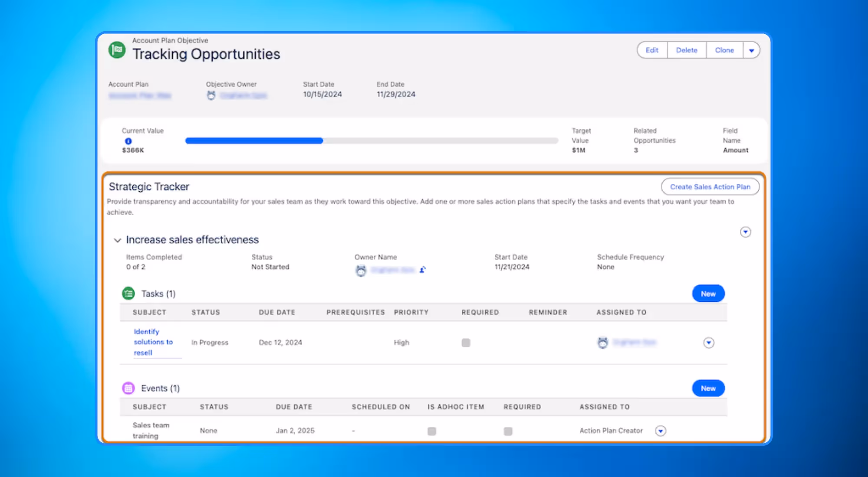Viewport: 868px width, 477px height.
Task: Click the PREREQUISITES column header
Action: click(355, 312)
